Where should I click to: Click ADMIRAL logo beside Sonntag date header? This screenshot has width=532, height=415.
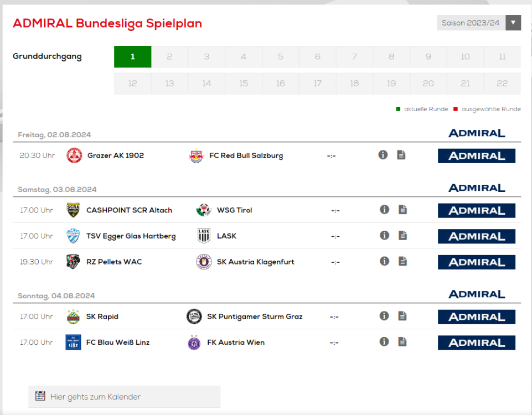476,294
